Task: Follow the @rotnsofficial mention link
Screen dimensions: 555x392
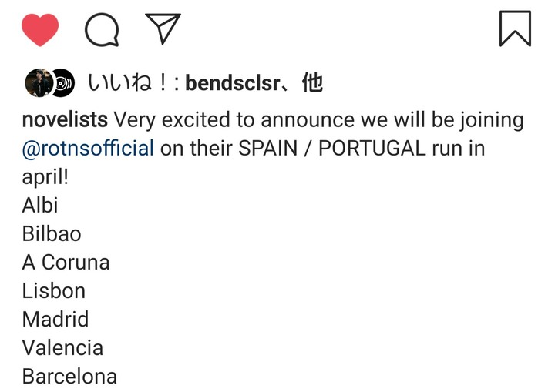Action: 88,148
